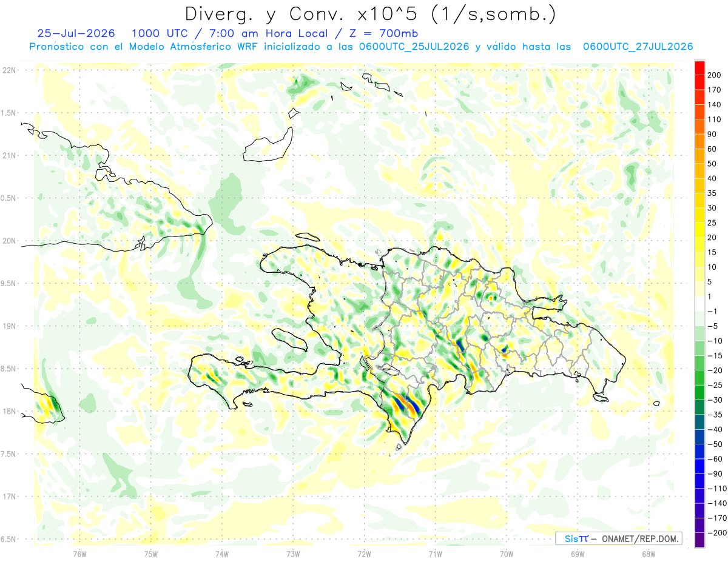Viewport: 728px width, 562px height.
Task: Click the blue 'Sis' logo text
Action: pyautogui.click(x=571, y=538)
